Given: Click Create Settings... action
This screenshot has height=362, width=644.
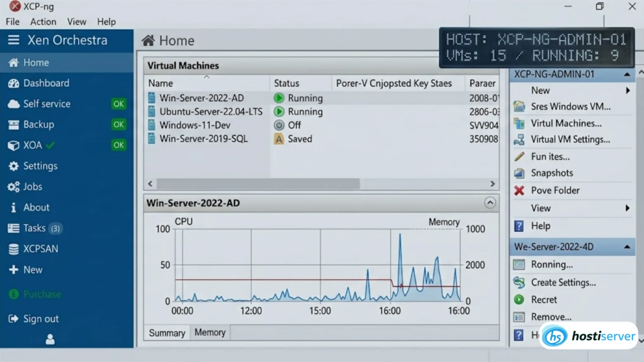Looking at the screenshot, I should click(x=563, y=282).
